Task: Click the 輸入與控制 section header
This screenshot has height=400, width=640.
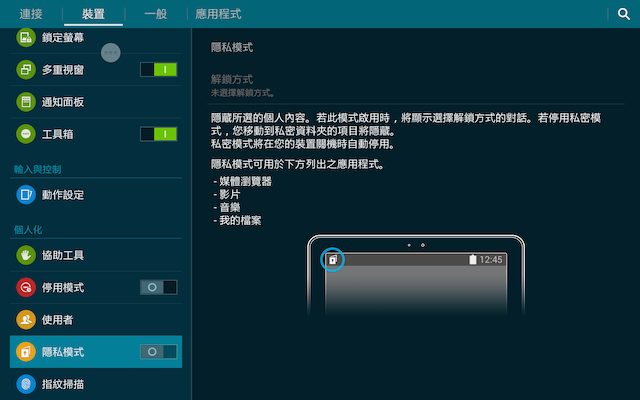Action: (38, 169)
